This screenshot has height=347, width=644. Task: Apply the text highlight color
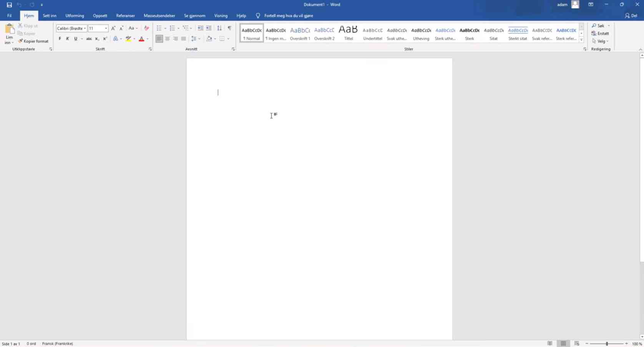coord(128,39)
